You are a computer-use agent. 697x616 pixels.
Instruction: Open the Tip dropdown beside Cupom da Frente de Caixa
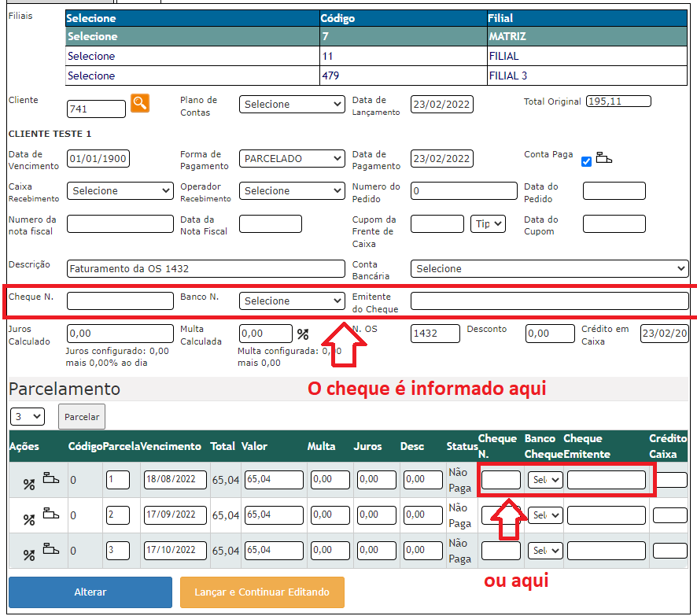[x=488, y=223]
